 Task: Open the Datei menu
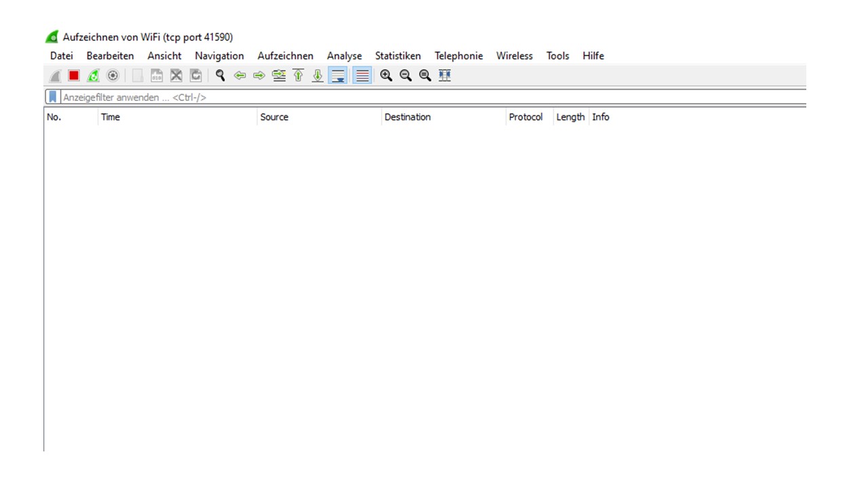62,56
